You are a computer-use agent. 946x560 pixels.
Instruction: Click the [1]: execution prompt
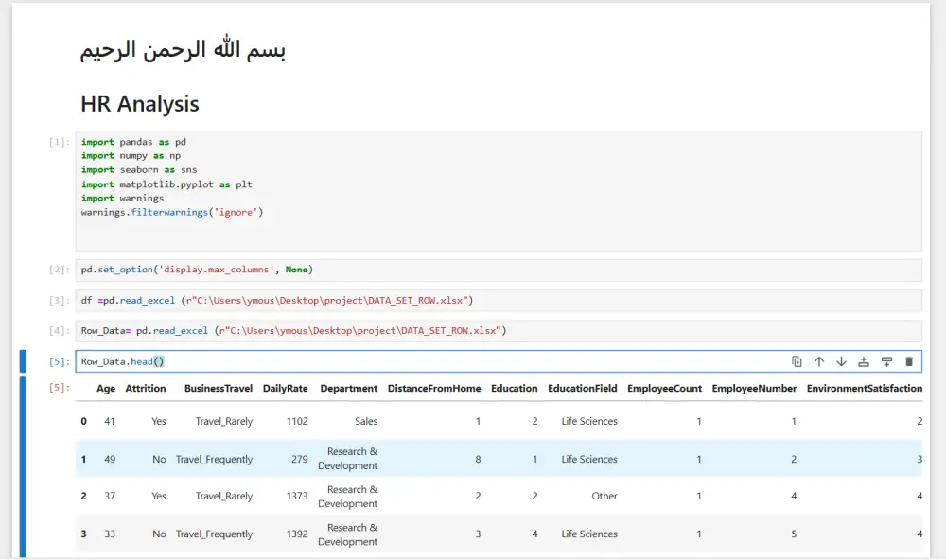[x=59, y=142]
